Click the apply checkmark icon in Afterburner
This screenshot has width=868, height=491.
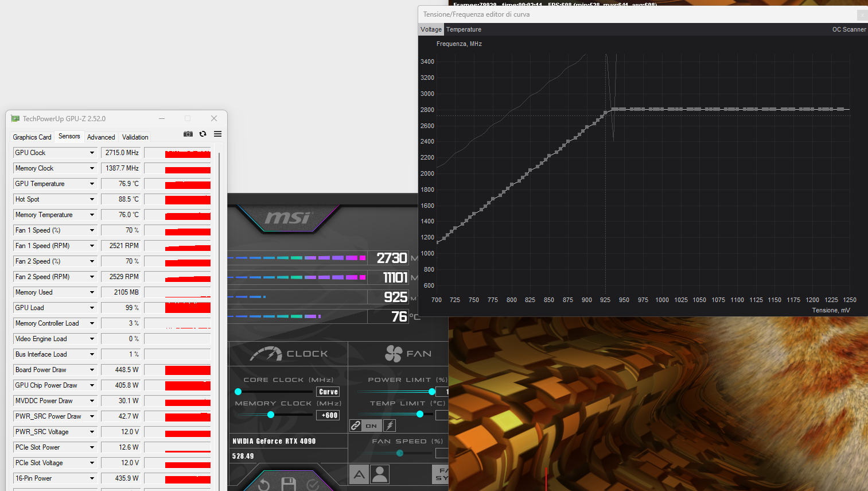tap(313, 485)
